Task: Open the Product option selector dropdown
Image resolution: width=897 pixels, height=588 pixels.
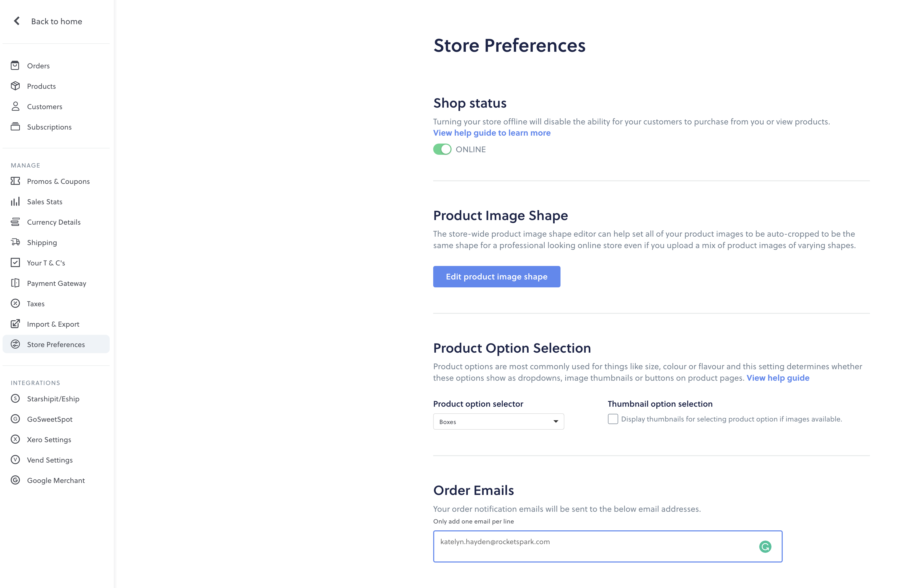Action: coord(498,421)
